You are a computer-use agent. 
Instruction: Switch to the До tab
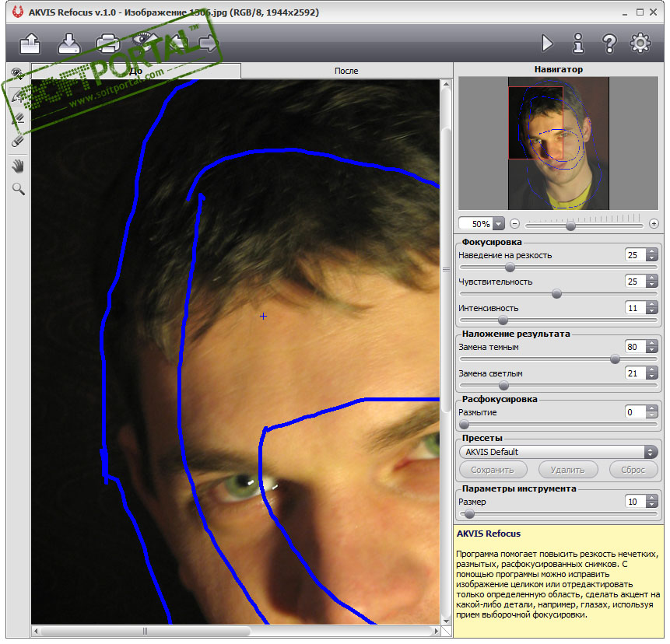click(136, 72)
